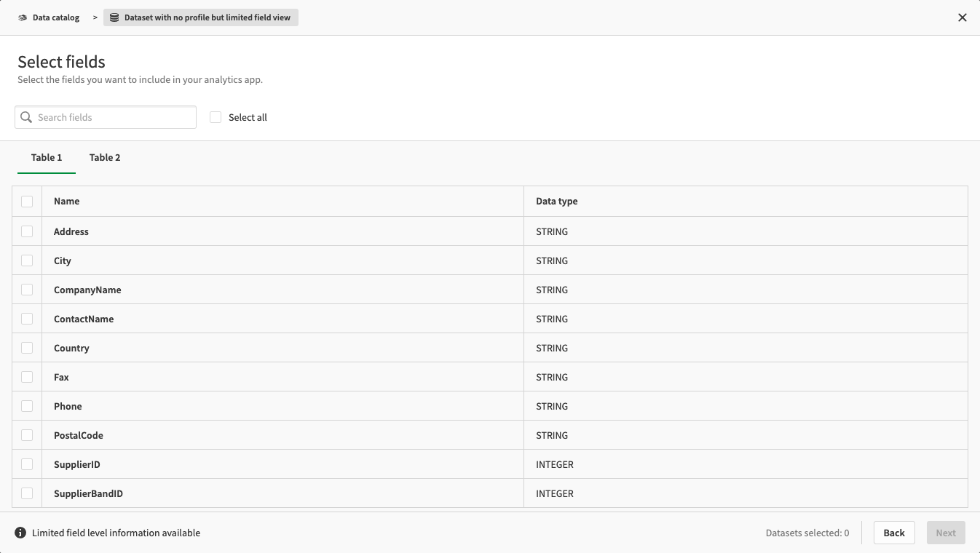The image size is (980, 553).
Task: Click the INTEGER type of SupplierID
Action: point(555,464)
